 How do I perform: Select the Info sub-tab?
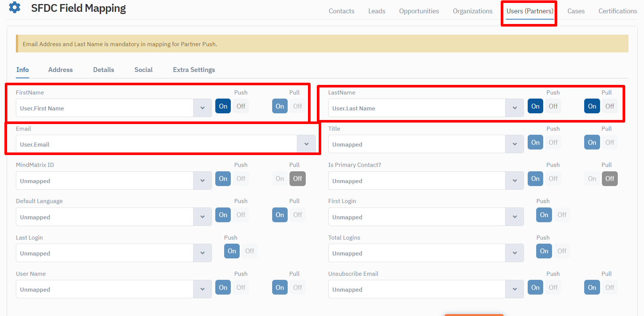click(x=23, y=70)
